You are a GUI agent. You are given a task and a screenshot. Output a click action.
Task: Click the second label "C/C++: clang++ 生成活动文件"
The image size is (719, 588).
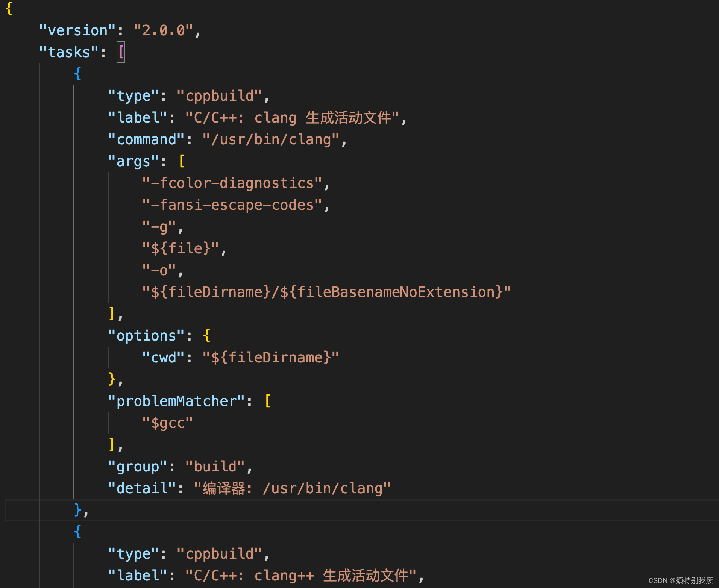301,576
